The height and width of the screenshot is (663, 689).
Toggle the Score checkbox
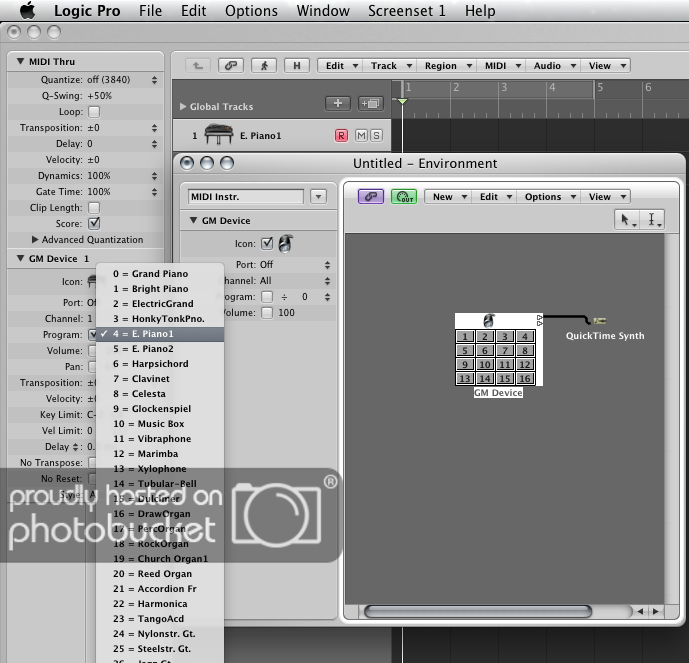[x=94, y=224]
